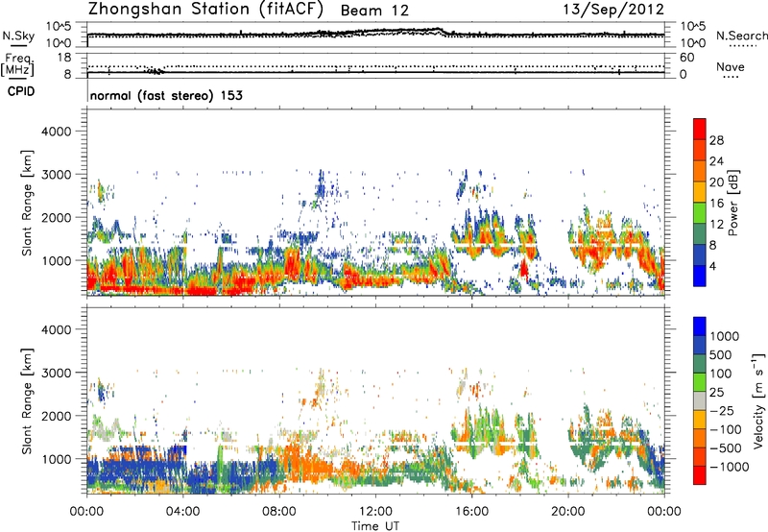This screenshot has height=532, width=768.
Task: Click the '18' frequency axis value
Action: (x=64, y=58)
